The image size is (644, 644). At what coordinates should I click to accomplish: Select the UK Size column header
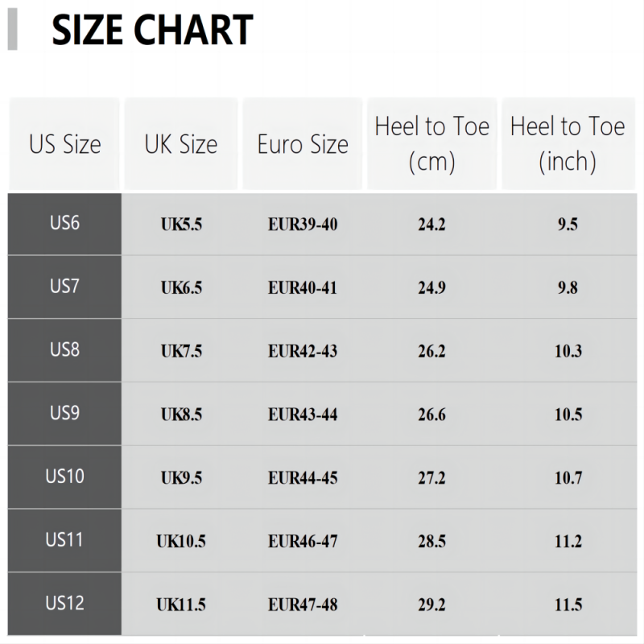pos(181,145)
